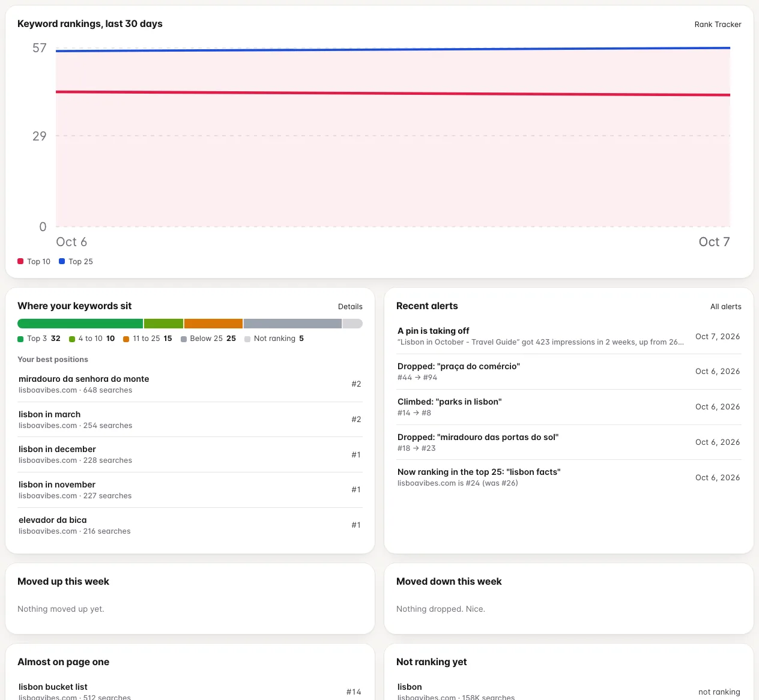Click the Recent alerts heading
The image size is (759, 700).
(x=427, y=306)
